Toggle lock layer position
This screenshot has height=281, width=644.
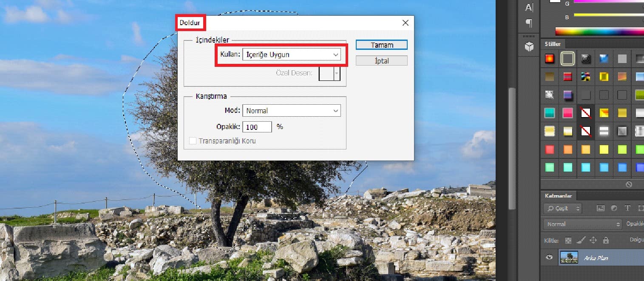click(x=594, y=240)
